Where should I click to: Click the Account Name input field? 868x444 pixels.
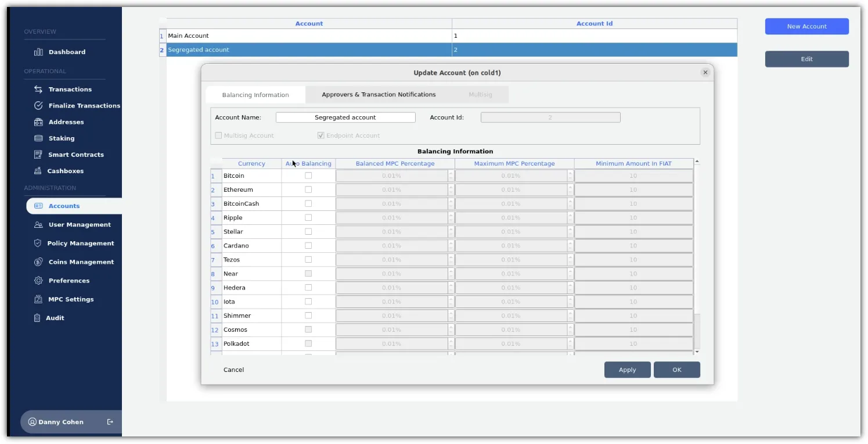[x=345, y=117]
